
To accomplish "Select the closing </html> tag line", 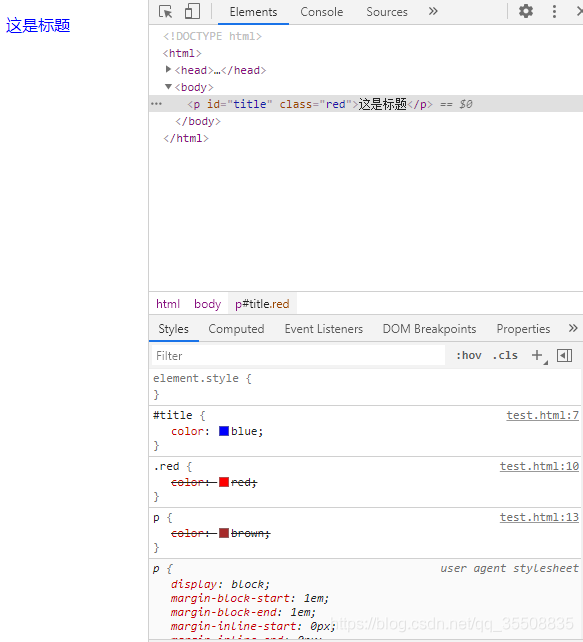I will click(x=186, y=138).
